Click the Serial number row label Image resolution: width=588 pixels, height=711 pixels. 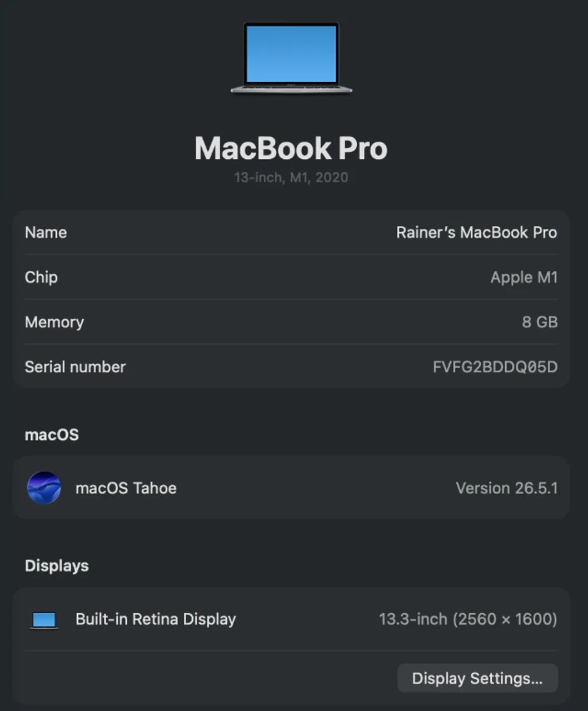(75, 367)
